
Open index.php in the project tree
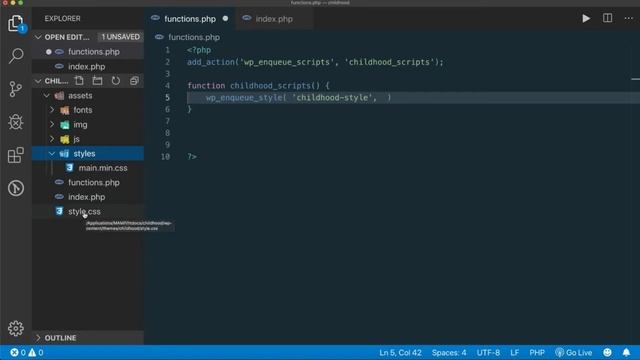pyautogui.click(x=88, y=197)
